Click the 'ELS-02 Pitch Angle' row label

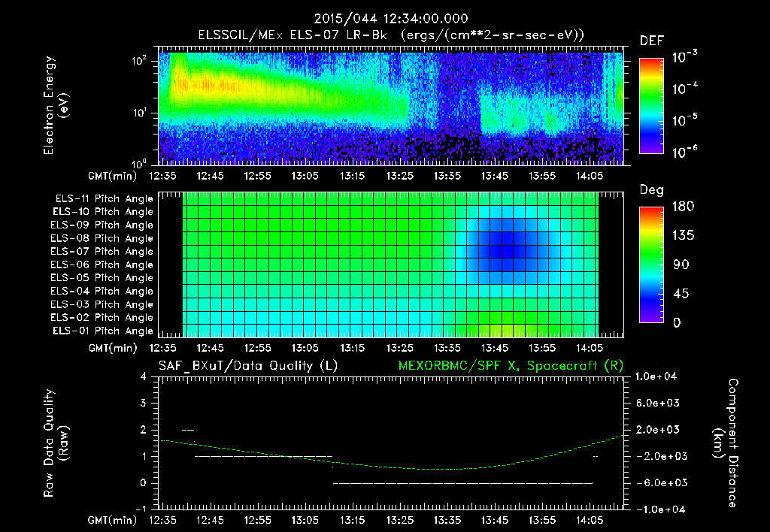pos(102,318)
